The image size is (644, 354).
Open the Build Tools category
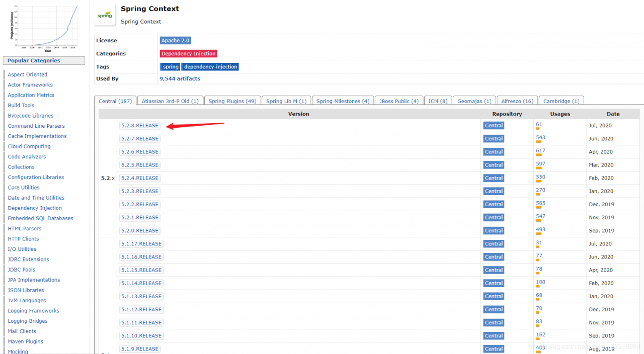click(x=21, y=106)
